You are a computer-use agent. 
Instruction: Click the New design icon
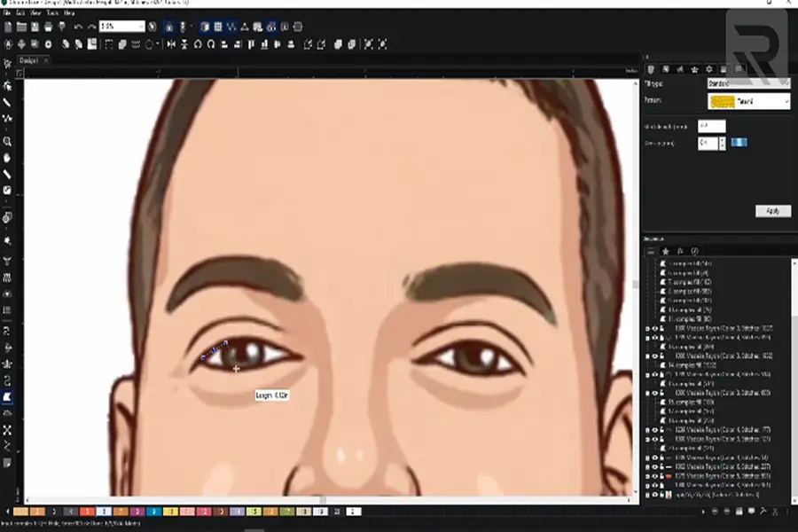(x=8, y=27)
